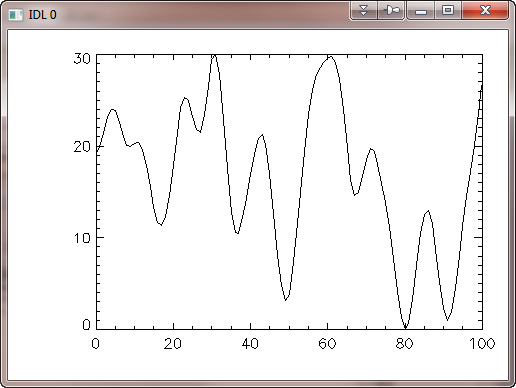Click the 'IDL 0' window title text
Screen dimensions: 516x388
point(43,15)
